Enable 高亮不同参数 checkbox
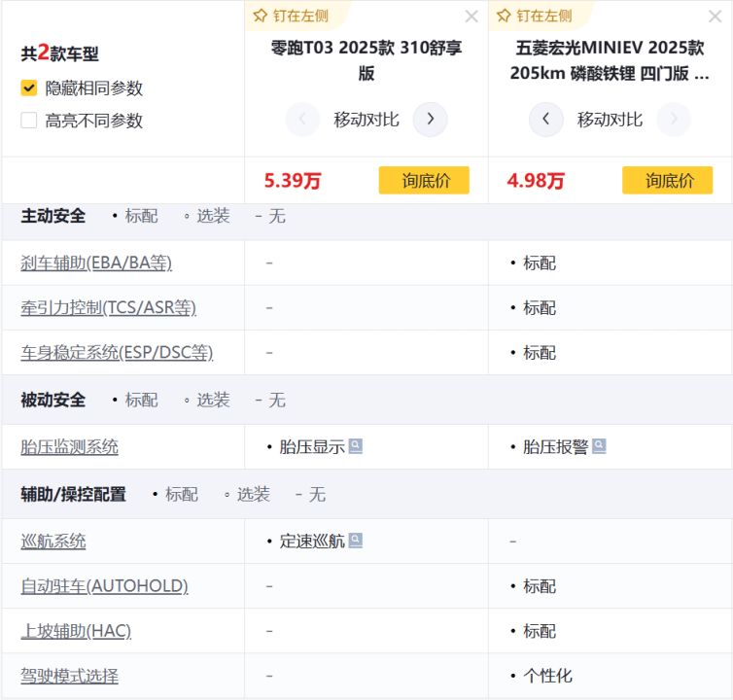Image resolution: width=733 pixels, height=700 pixels. [29, 121]
